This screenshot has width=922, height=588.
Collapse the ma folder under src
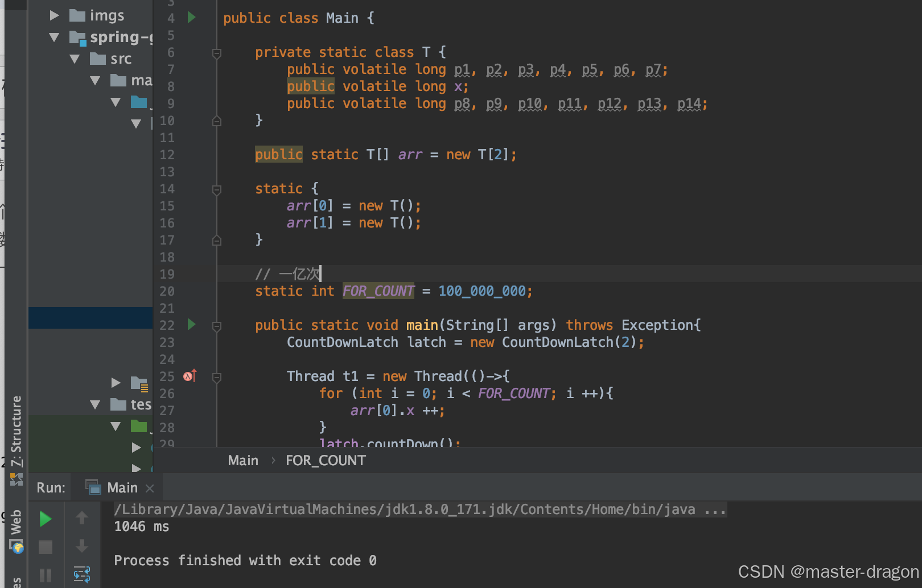coord(95,81)
